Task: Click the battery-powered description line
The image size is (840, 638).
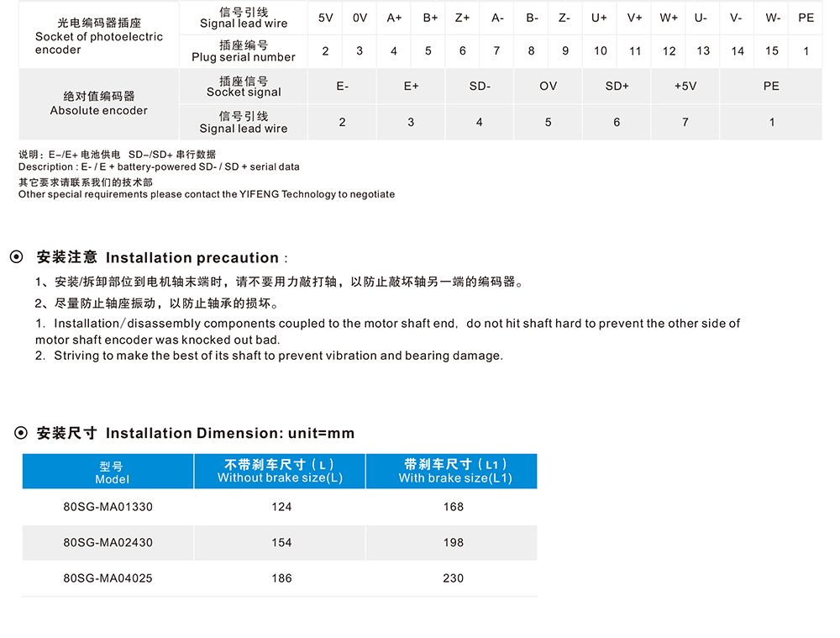Action: pyautogui.click(x=159, y=166)
